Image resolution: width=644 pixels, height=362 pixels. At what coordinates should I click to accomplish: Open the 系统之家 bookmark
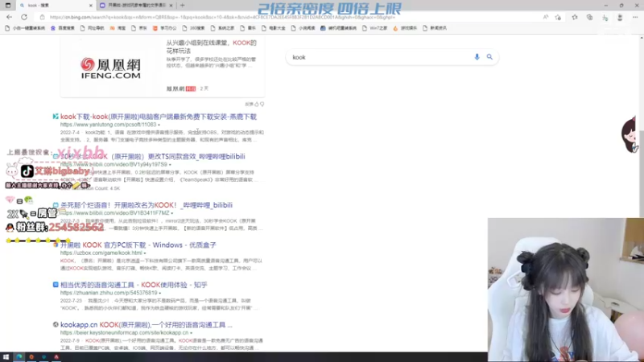[222, 28]
